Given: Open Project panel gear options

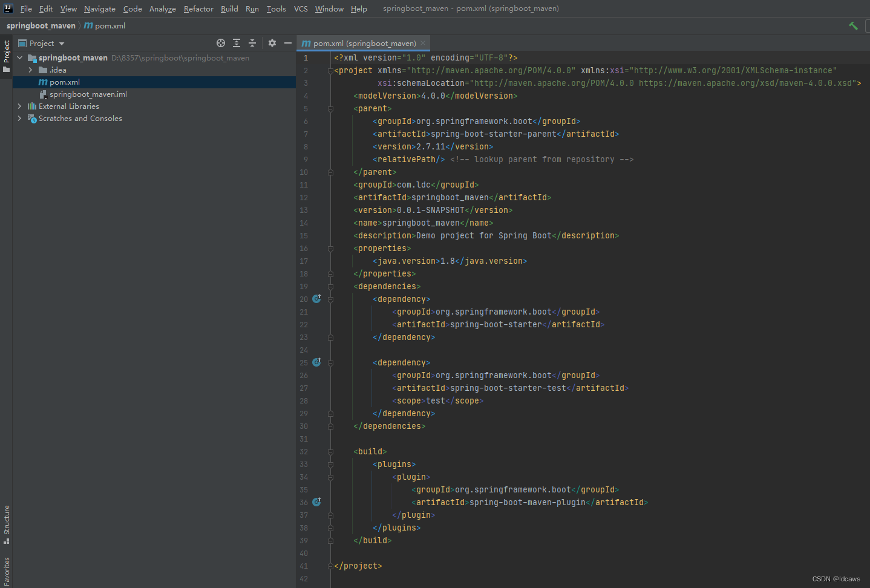Looking at the screenshot, I should 272,43.
